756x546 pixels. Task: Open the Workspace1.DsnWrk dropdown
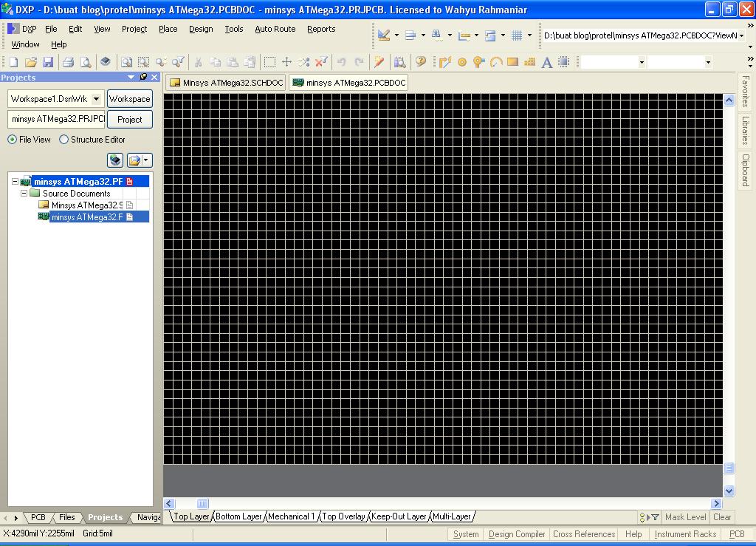coord(97,98)
